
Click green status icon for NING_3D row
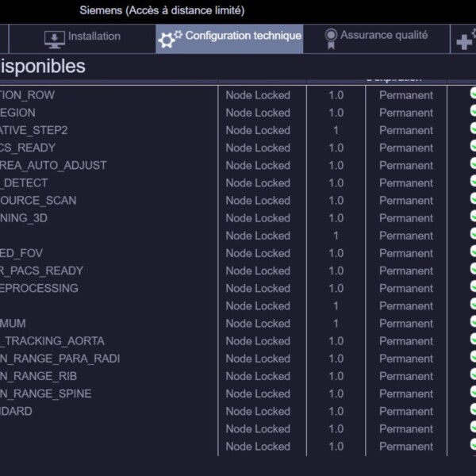coord(473,216)
